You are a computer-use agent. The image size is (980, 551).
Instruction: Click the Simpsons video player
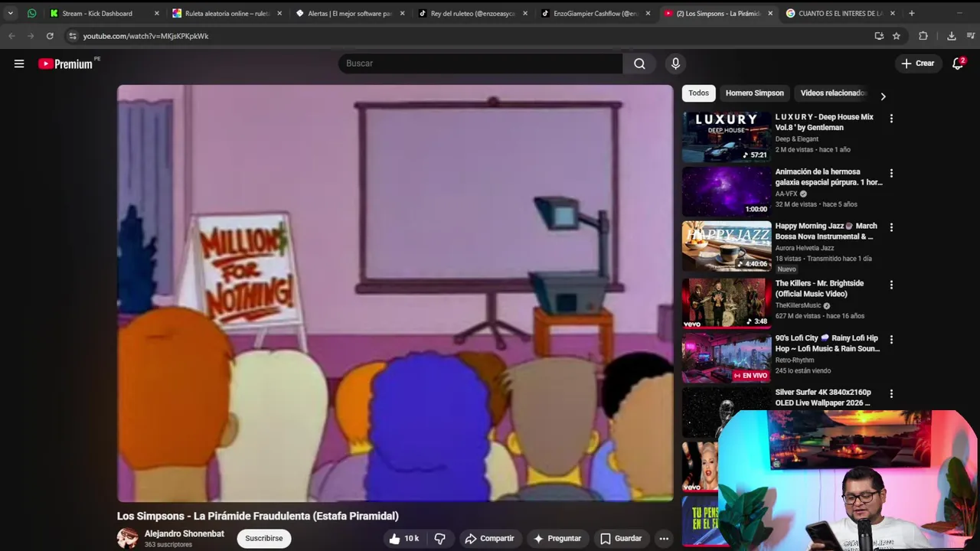coord(395,293)
